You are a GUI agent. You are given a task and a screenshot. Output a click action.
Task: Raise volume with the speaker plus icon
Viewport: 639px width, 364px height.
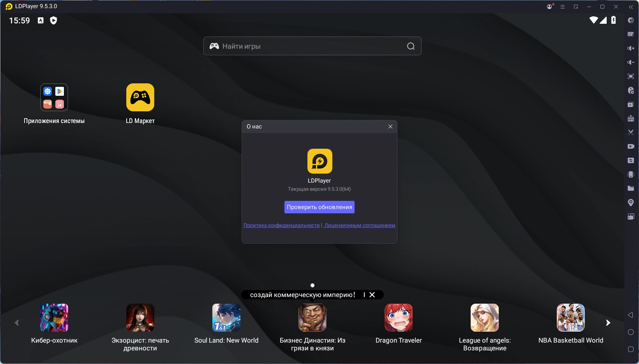(x=631, y=48)
